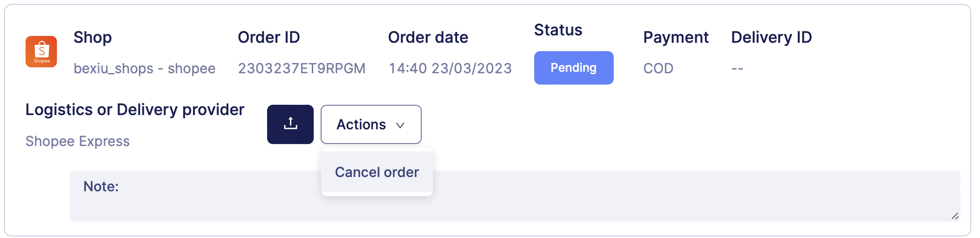Click the Shopee Express provider text
Image resolution: width=980 pixels, height=238 pixels.
click(x=78, y=141)
